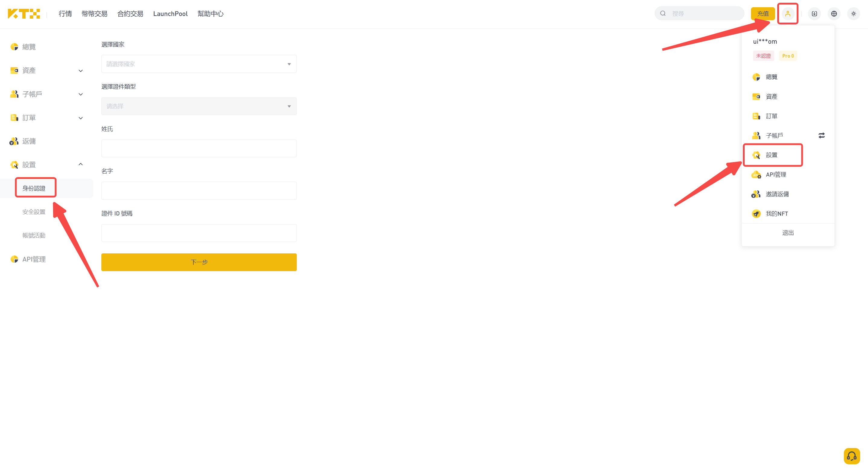
Task: Click 退出 to log out
Action: click(787, 233)
